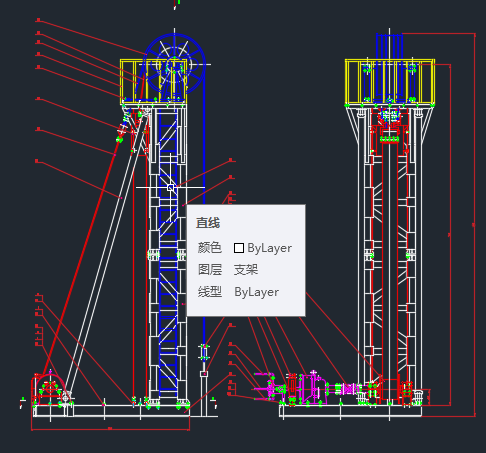Click the ByLayer value beside 线型
This screenshot has width=486, height=453.
[x=257, y=292]
